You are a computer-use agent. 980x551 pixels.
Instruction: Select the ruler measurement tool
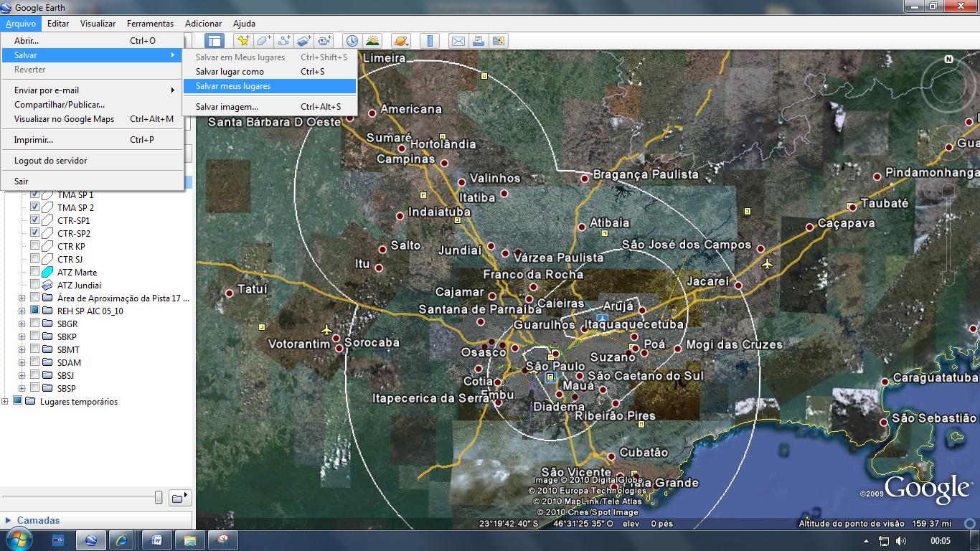(430, 41)
